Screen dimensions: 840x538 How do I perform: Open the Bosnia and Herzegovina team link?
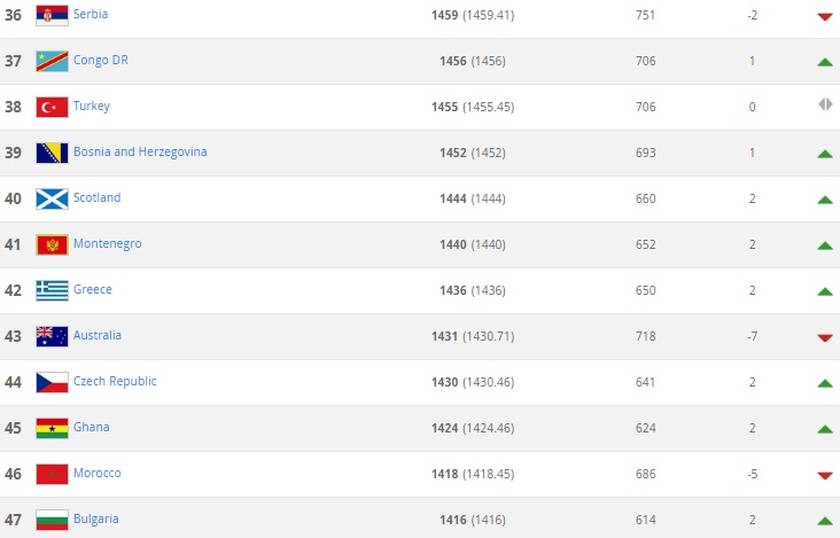click(x=140, y=152)
